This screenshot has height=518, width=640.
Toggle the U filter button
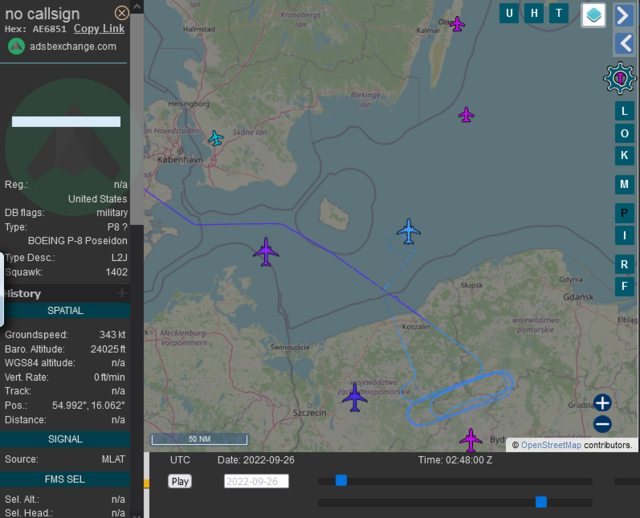[510, 13]
